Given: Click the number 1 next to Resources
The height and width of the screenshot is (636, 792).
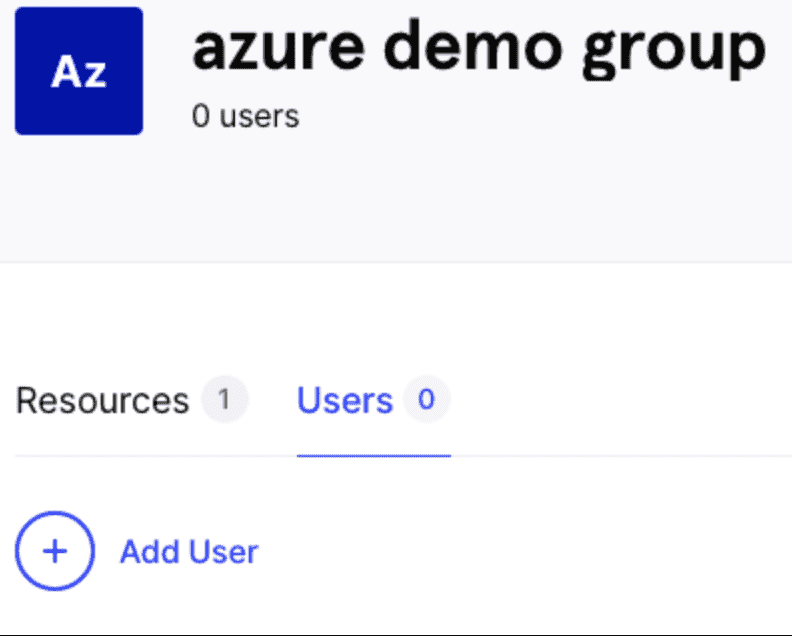Looking at the screenshot, I should (x=224, y=401).
